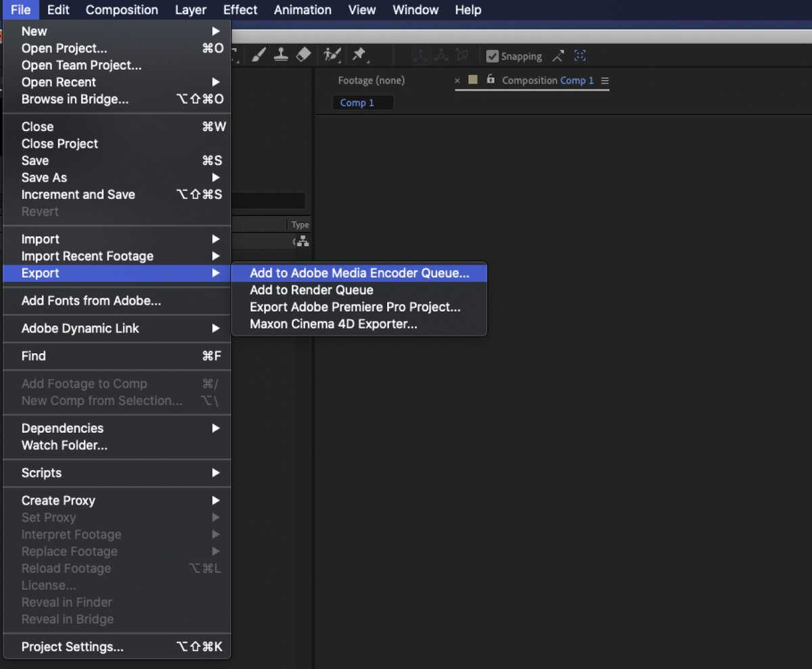Click the Comp 1 breadcrumb button
The height and width of the screenshot is (669, 812).
click(x=363, y=103)
